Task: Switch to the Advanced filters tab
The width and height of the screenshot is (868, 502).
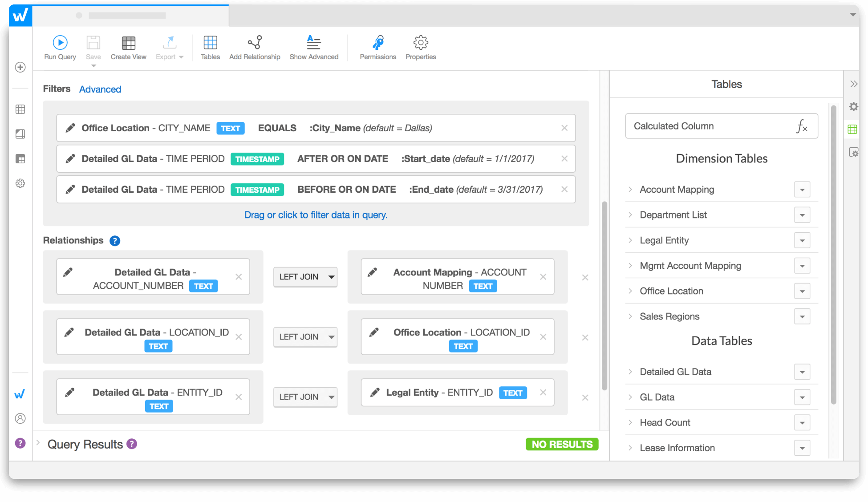Action: [100, 89]
